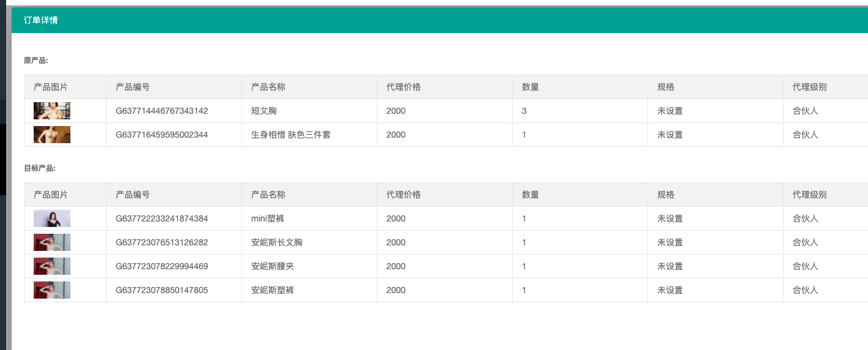Click the 短文胸 product thumbnail image
Screen dimensions: 868x350
point(52,111)
